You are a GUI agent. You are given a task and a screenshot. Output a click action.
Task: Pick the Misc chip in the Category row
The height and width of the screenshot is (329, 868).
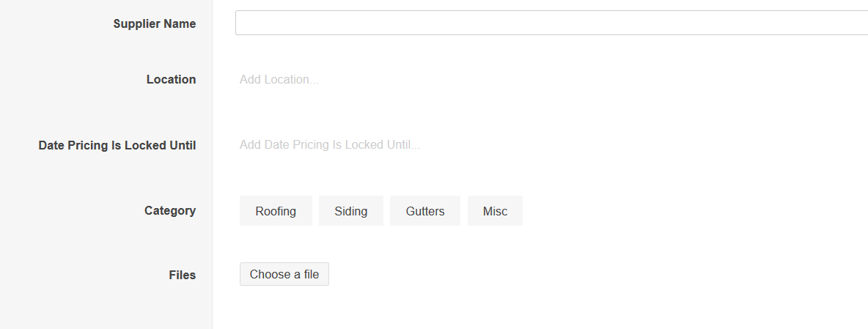495,211
